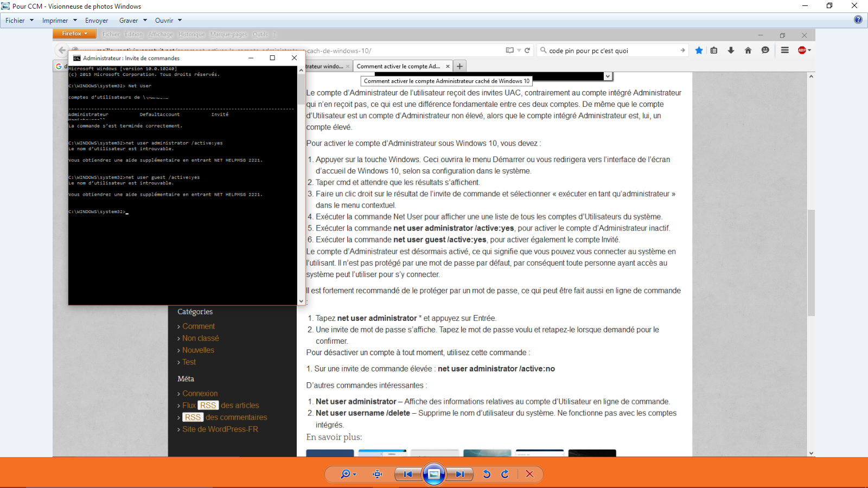Click the URL history dropdown arrow beside reader icon

click(519, 50)
